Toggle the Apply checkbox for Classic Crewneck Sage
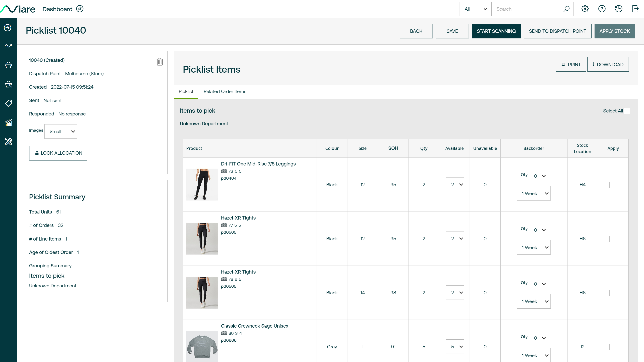Viewport: 644px width, 362px height. point(613,347)
